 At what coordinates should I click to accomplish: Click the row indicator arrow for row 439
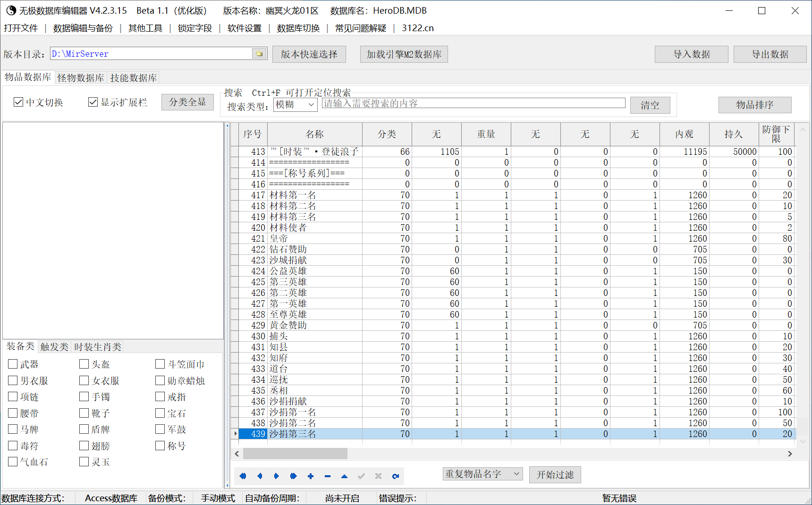(x=235, y=434)
